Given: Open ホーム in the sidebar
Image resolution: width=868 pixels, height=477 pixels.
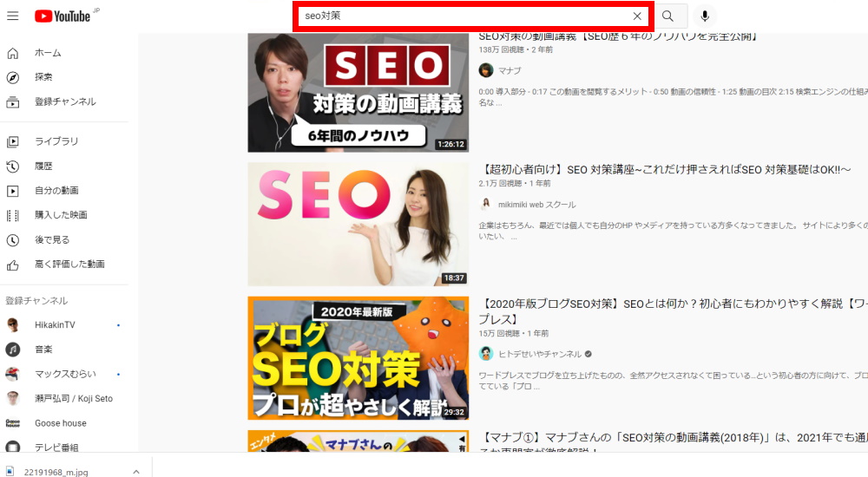Looking at the screenshot, I should click(x=48, y=53).
